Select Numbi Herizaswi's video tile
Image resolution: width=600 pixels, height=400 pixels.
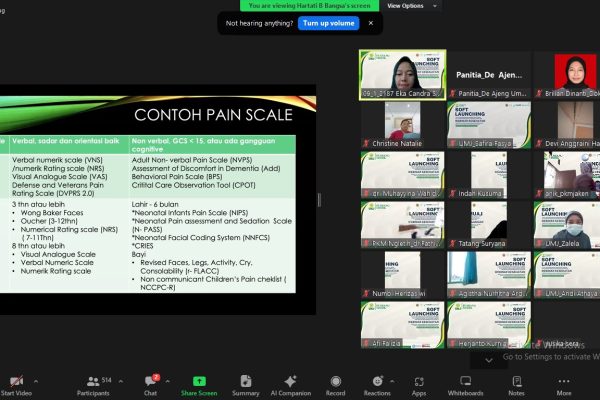pyautogui.click(x=403, y=275)
